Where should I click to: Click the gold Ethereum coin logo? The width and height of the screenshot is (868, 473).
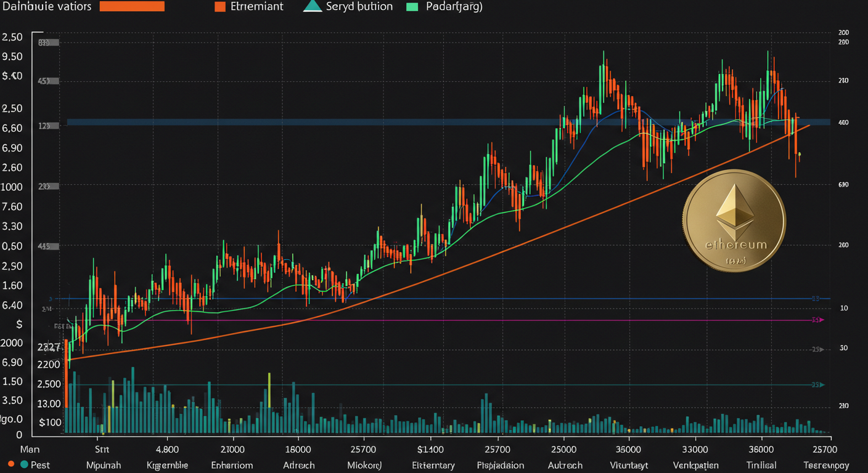pos(734,222)
